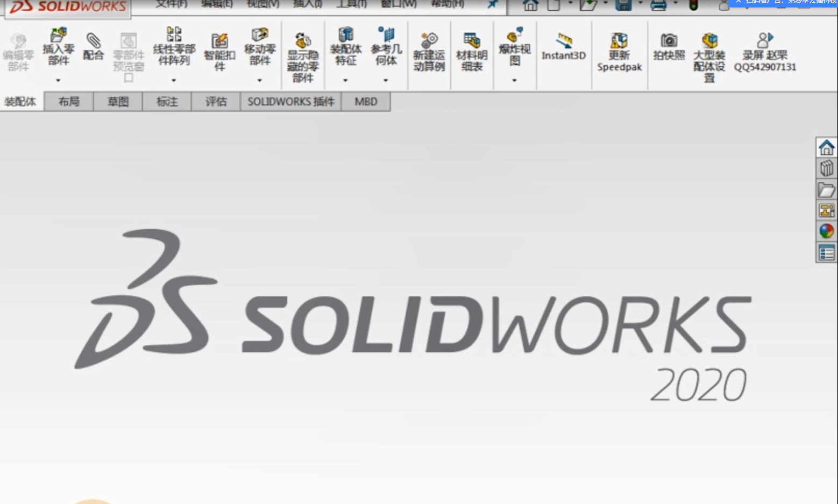Switch to the 草图 (Sketch) tab
Viewport: 838px width, 504px height.
[118, 102]
